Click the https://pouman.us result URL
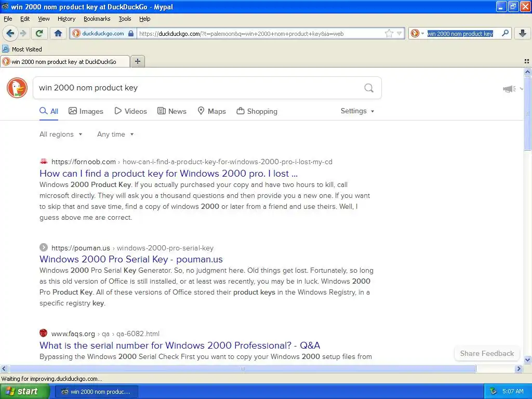 [81, 248]
